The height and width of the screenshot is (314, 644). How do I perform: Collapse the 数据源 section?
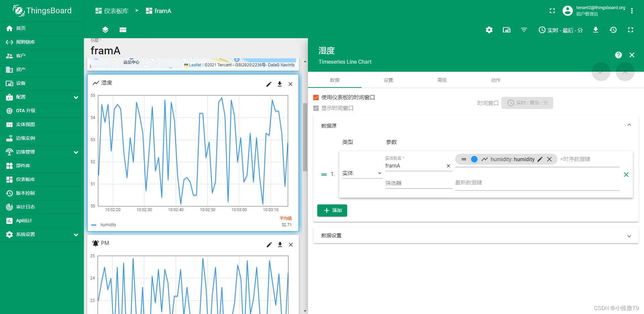tap(629, 125)
